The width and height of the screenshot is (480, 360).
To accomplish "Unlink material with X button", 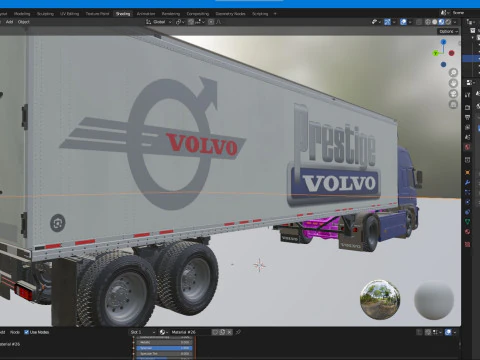I will pos(230,332).
